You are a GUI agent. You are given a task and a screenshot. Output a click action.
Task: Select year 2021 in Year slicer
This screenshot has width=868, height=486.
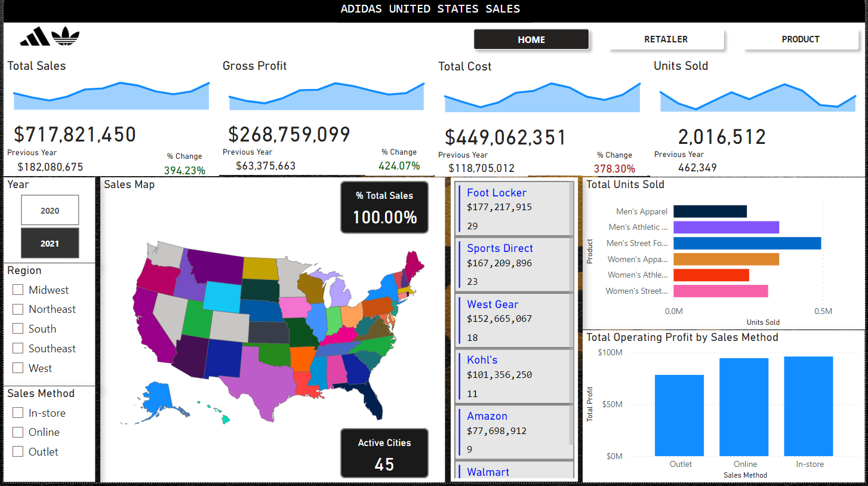tap(50, 244)
